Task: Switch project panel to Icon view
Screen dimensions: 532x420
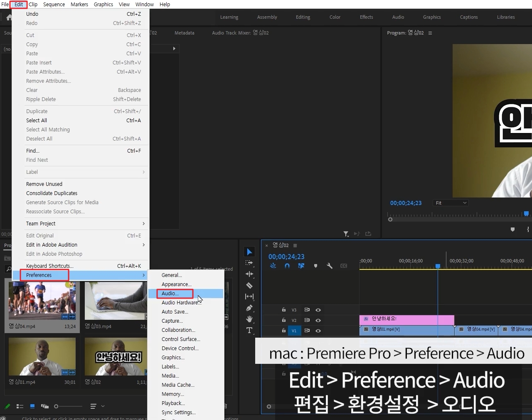Action: [32, 406]
